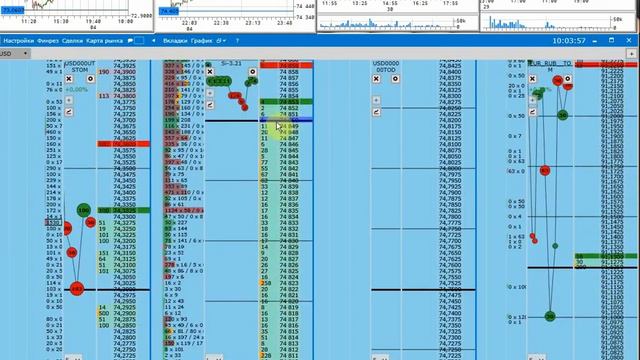Click the Si-3.21 instrument title
640x360 pixels.
click(x=231, y=63)
